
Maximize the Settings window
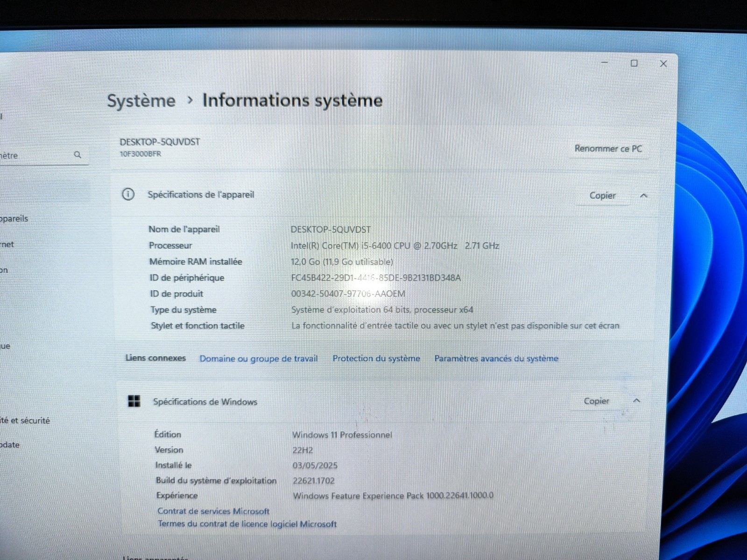tap(634, 63)
